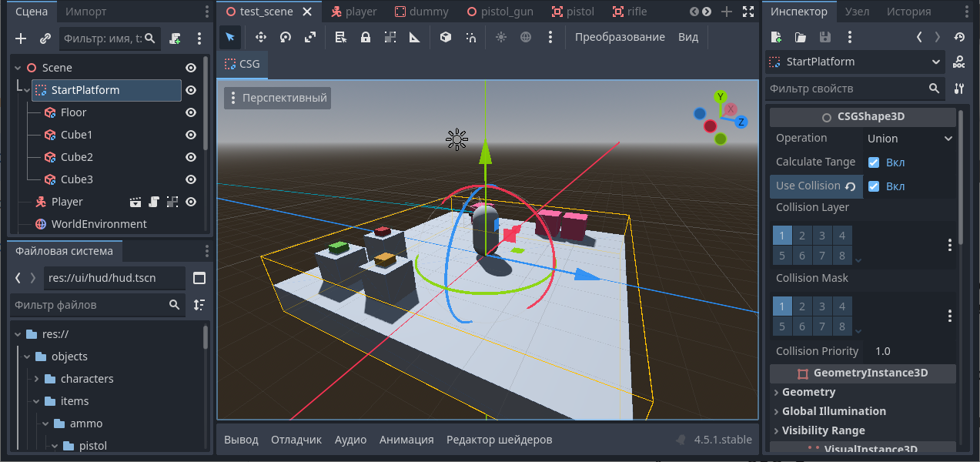Toggle visibility of the Cube2 node

point(191,157)
